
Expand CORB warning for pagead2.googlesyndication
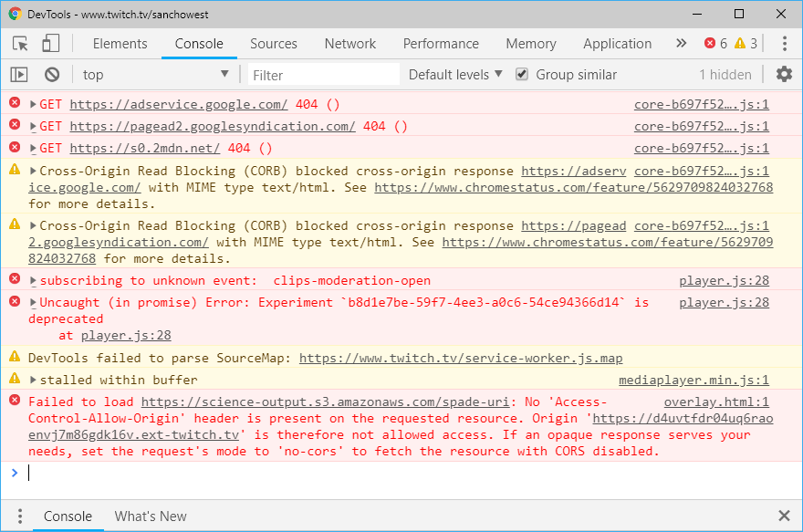point(33,225)
